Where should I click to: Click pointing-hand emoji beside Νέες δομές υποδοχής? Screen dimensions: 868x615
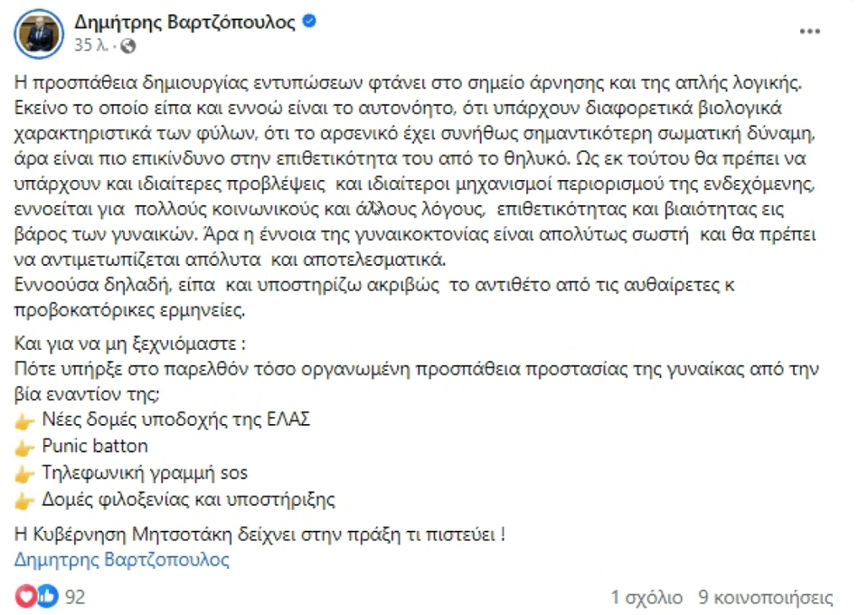click(x=25, y=420)
